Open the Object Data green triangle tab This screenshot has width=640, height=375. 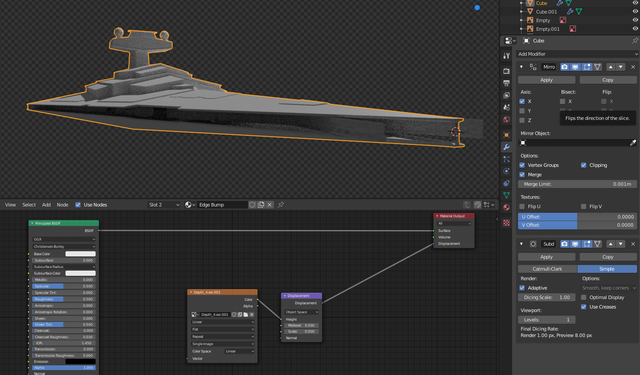click(x=506, y=195)
